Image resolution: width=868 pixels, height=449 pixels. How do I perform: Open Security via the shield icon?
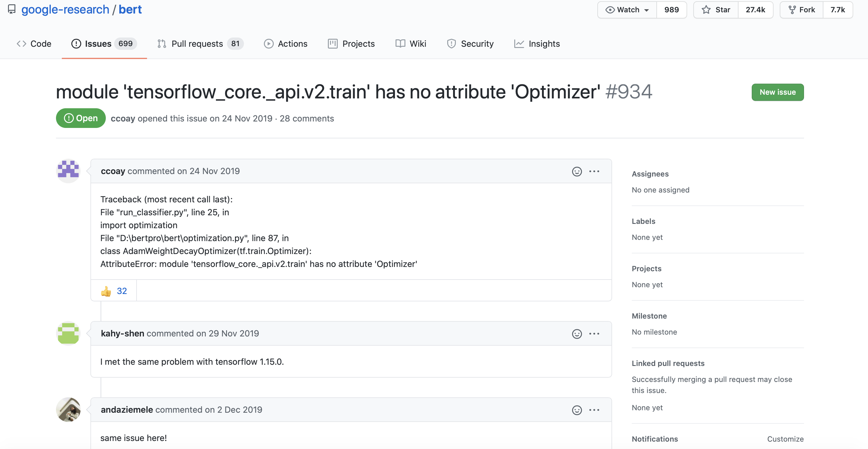coord(451,43)
